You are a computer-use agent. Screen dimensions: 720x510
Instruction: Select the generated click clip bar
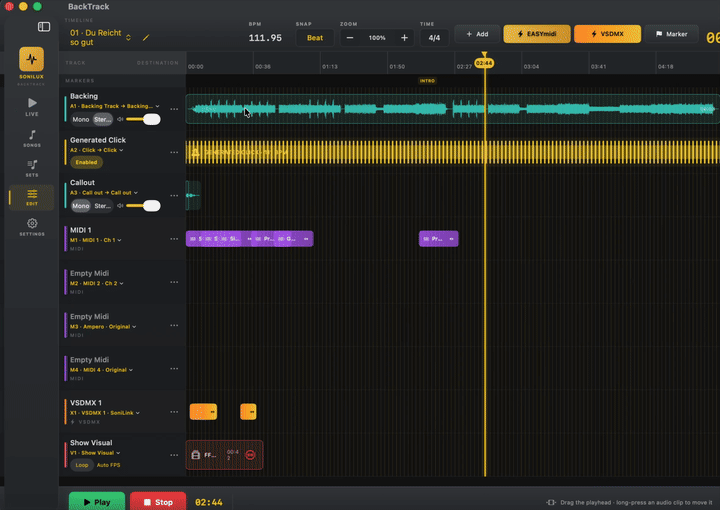(452, 152)
